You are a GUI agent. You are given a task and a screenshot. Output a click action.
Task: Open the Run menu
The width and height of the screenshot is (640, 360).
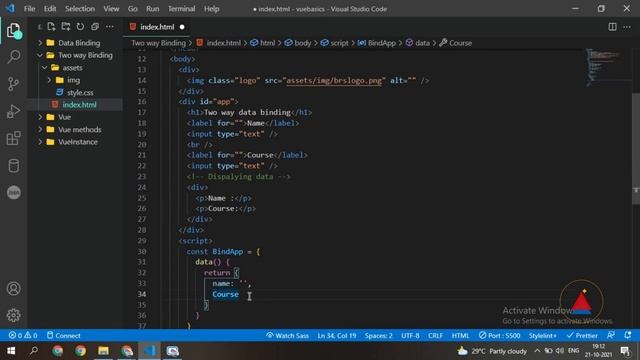pyautogui.click(x=153, y=9)
